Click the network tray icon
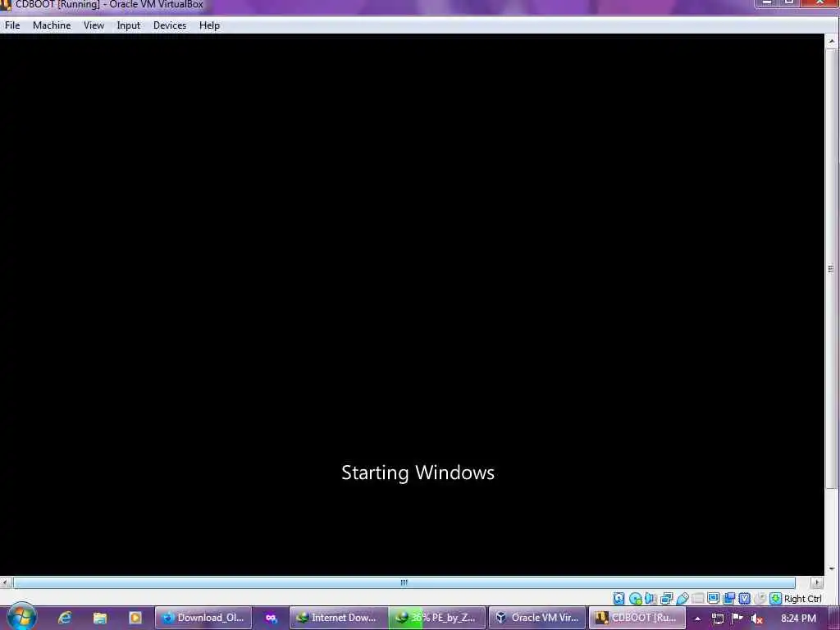 [x=717, y=619]
